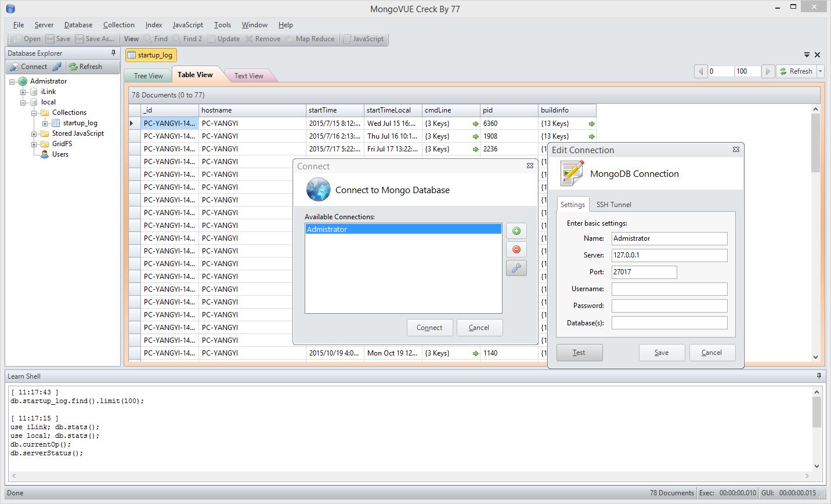Click Connect button in the Connect dialog
The height and width of the screenshot is (504, 831).
(x=429, y=328)
